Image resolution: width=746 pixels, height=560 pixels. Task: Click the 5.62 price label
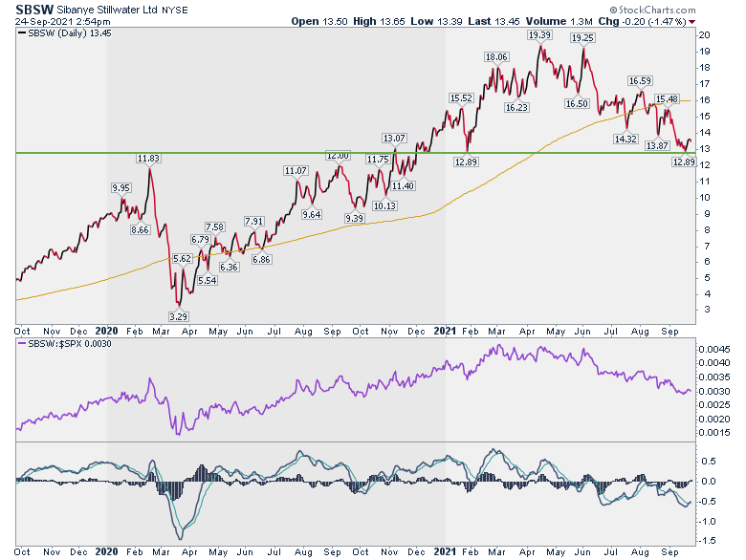[183, 259]
